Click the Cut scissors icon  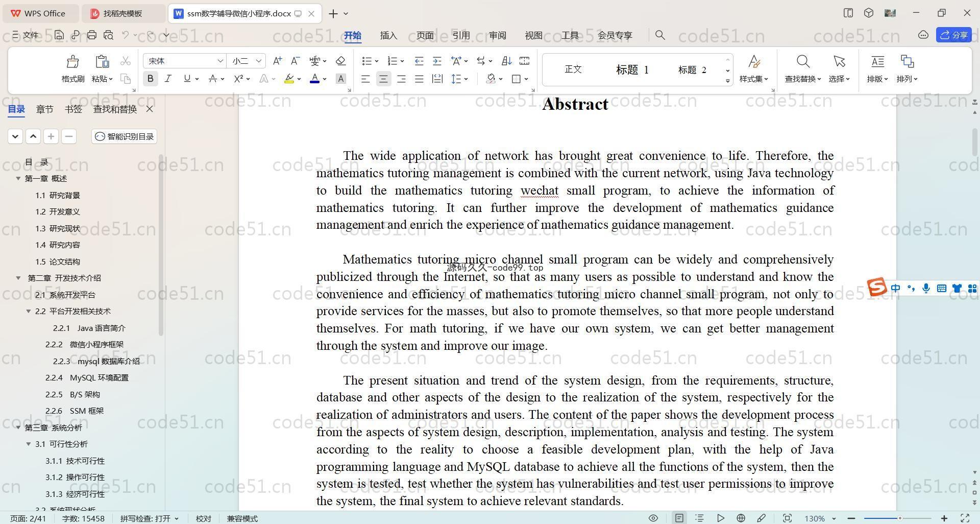point(126,61)
